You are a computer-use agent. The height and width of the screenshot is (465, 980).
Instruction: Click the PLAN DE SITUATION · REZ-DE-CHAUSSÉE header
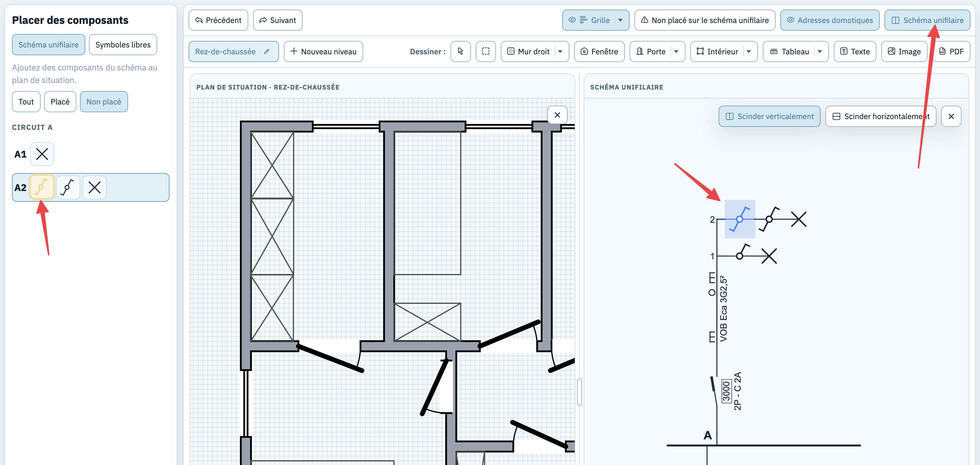(268, 87)
